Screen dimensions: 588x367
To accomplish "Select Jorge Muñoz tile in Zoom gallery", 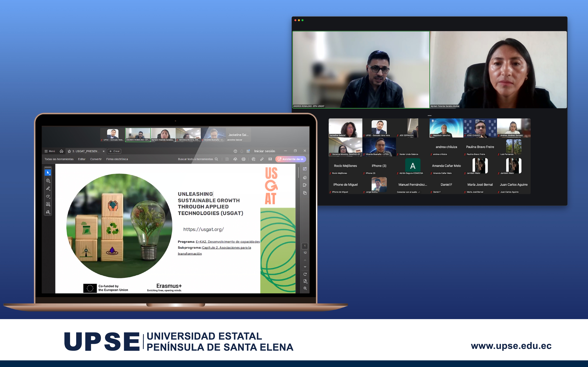I will (x=379, y=185).
